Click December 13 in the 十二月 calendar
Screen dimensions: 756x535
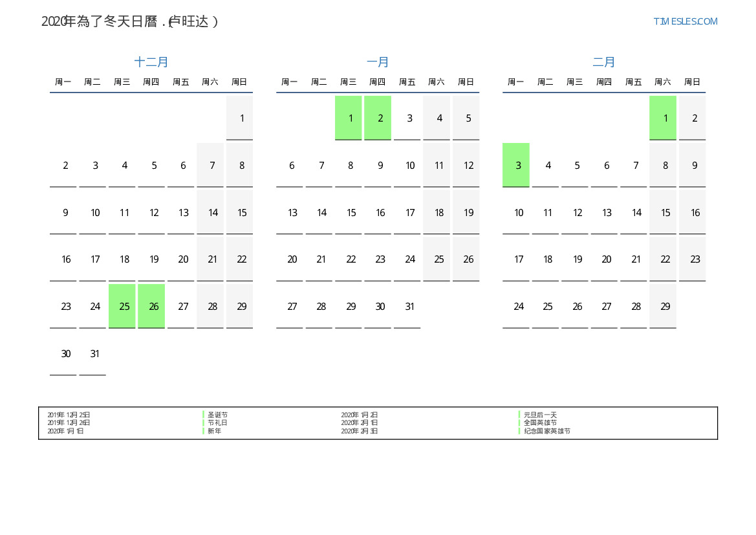pos(181,212)
